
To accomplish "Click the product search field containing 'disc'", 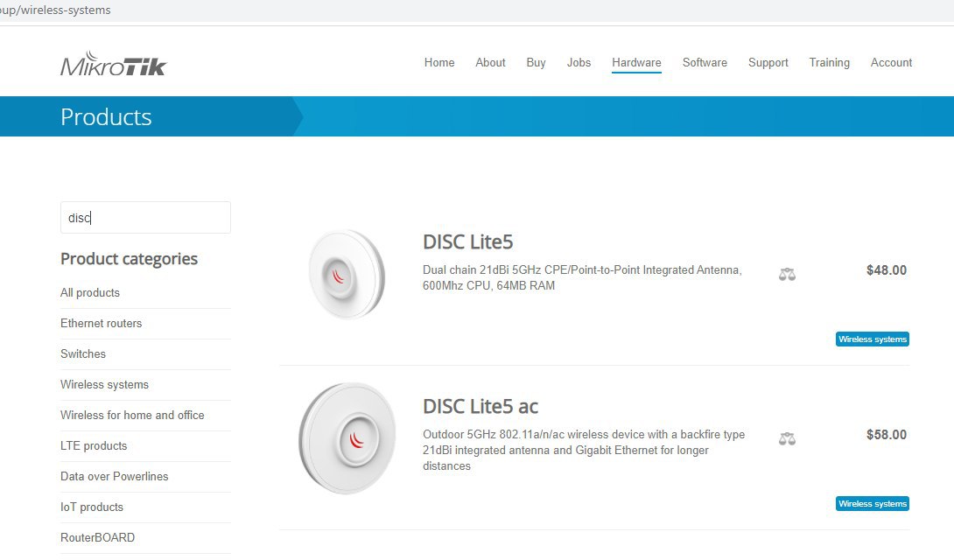I will click(x=145, y=218).
